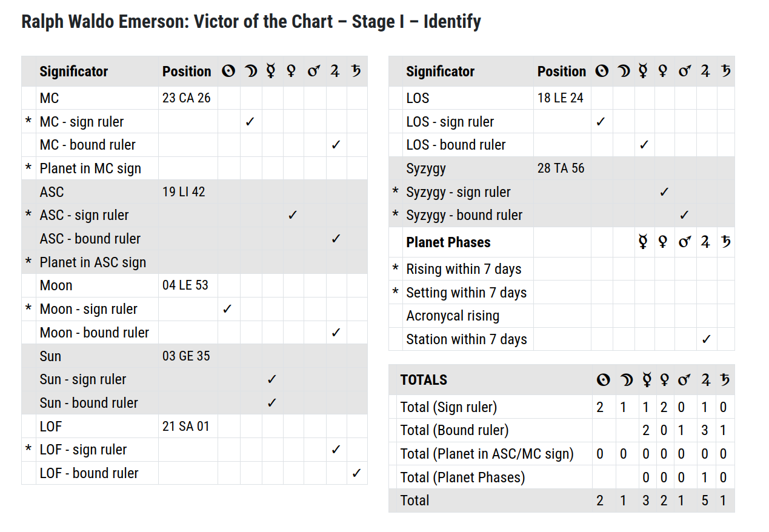The width and height of the screenshot is (769, 532).
Task: Select the MC position value 23 CA 26
Action: [x=187, y=98]
